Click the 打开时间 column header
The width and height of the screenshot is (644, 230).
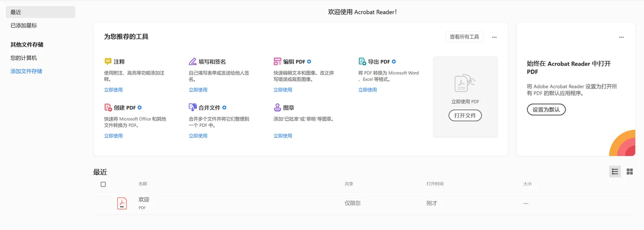pyautogui.click(x=435, y=184)
